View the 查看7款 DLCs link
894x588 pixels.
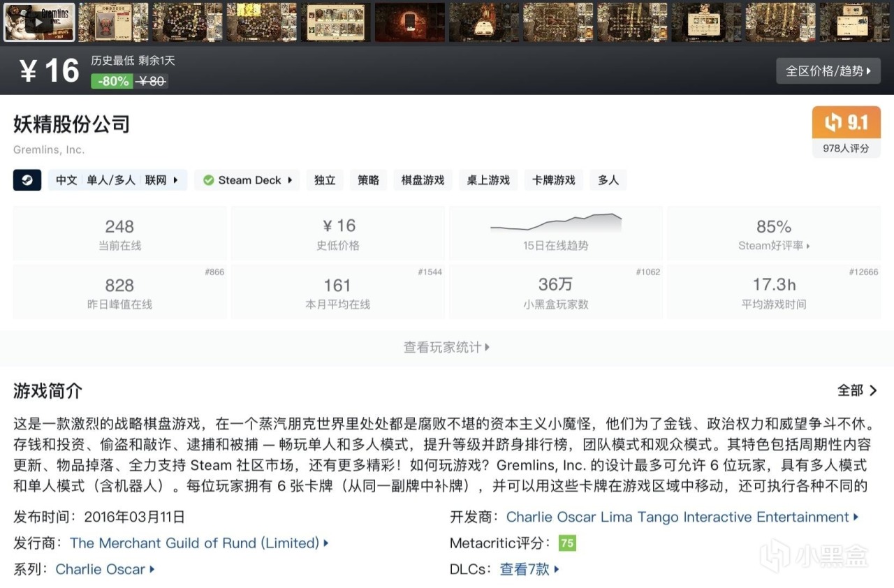(529, 569)
